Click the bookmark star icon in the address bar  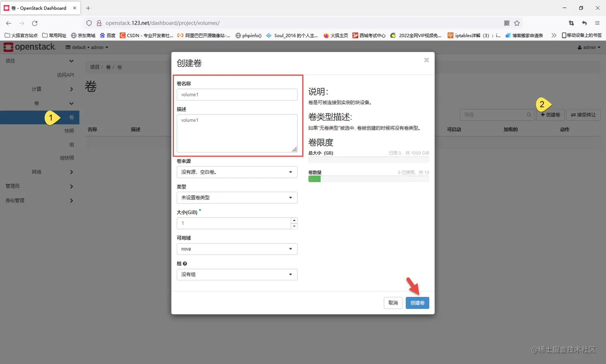tap(517, 23)
